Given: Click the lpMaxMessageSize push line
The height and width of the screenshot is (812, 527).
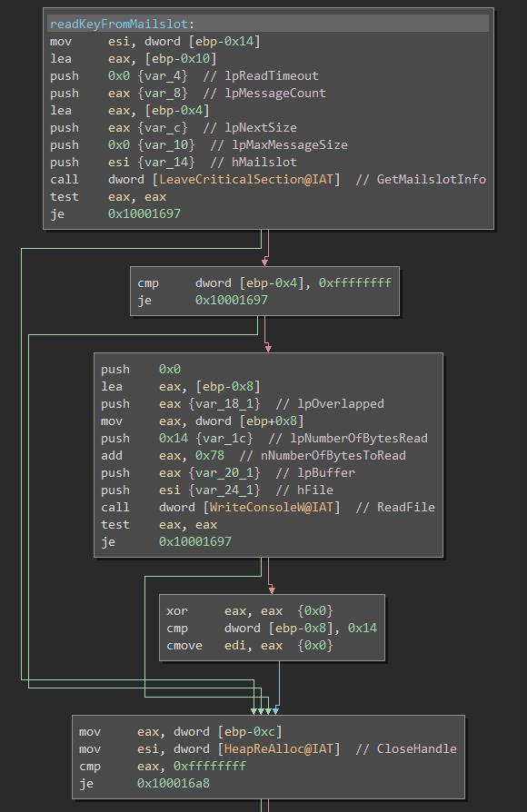Looking at the screenshot, I should 198,145.
